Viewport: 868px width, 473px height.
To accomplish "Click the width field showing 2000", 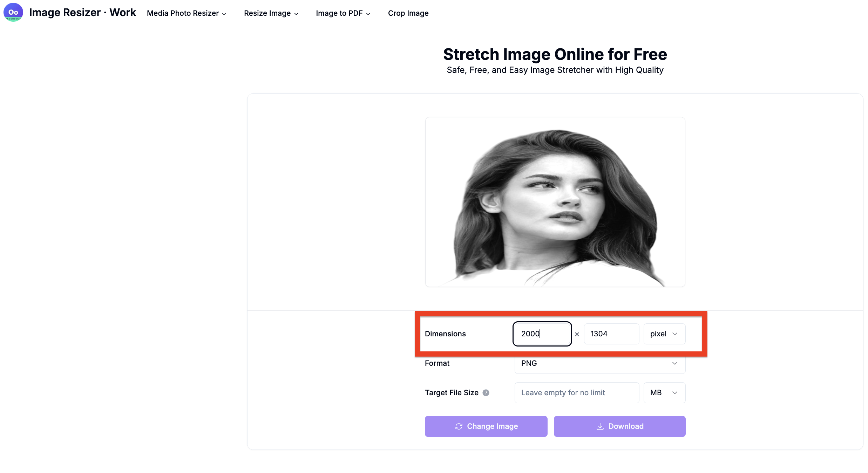I will point(542,334).
